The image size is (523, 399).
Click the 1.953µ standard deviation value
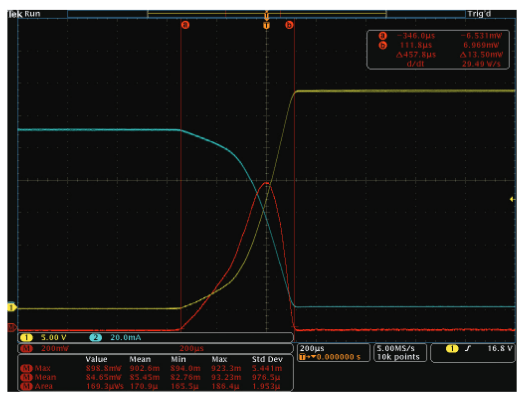(x=266, y=386)
